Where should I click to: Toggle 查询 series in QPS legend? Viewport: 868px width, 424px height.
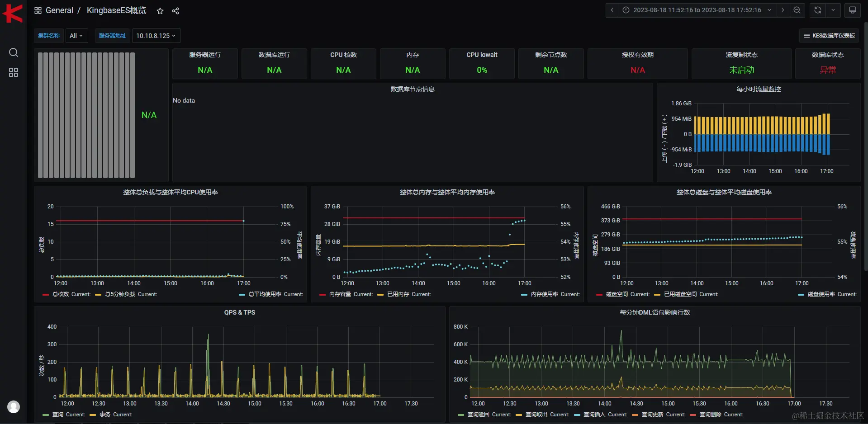click(x=57, y=415)
